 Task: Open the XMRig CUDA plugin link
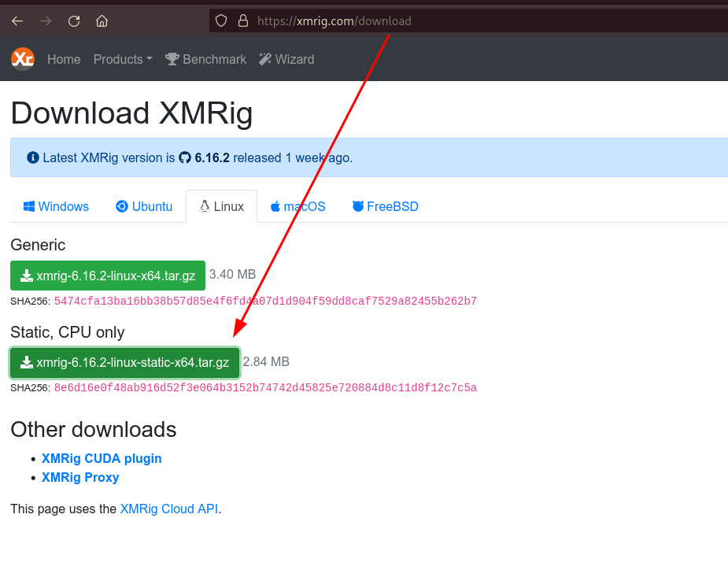click(x=102, y=458)
